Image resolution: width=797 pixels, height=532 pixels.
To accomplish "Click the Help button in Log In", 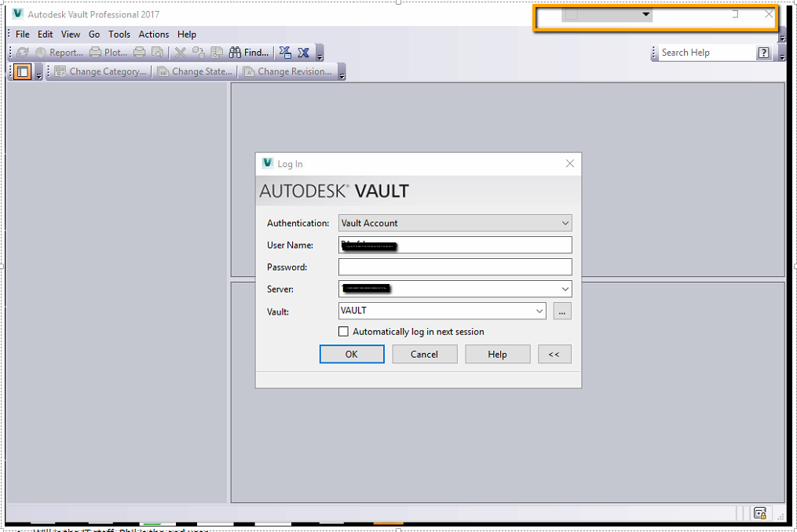I will (x=498, y=354).
